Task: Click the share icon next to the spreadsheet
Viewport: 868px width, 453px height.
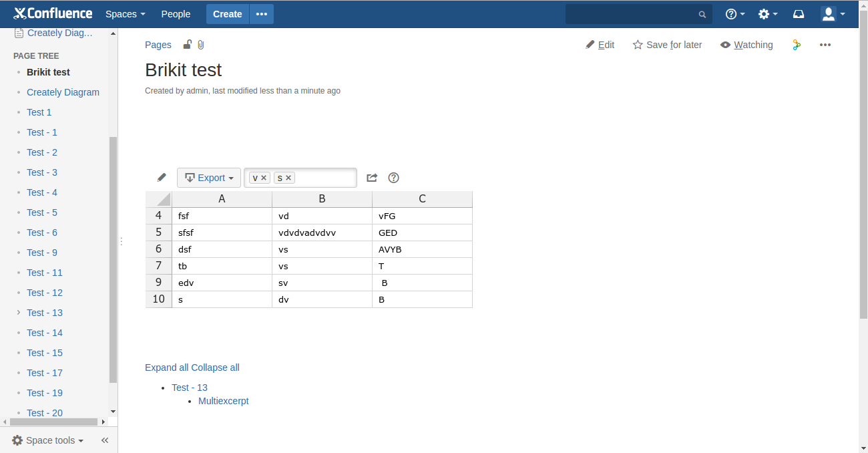Action: click(x=372, y=178)
